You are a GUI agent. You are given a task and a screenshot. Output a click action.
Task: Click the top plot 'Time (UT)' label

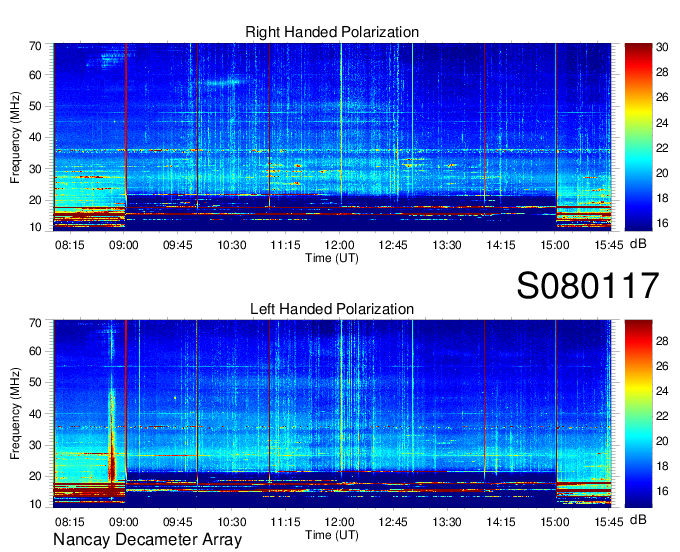(332, 258)
